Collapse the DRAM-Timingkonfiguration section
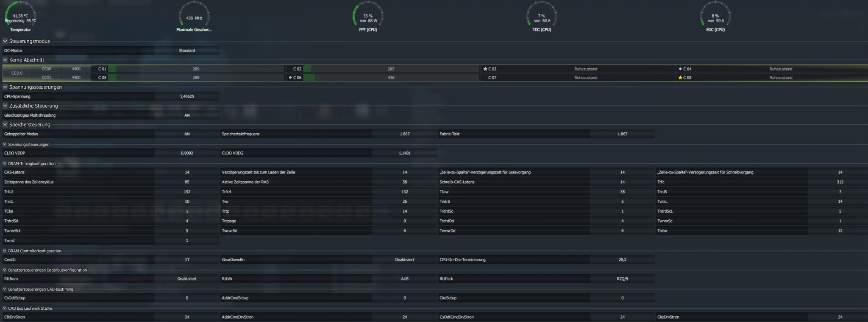Screen dimensions: 868x322 coord(5,163)
